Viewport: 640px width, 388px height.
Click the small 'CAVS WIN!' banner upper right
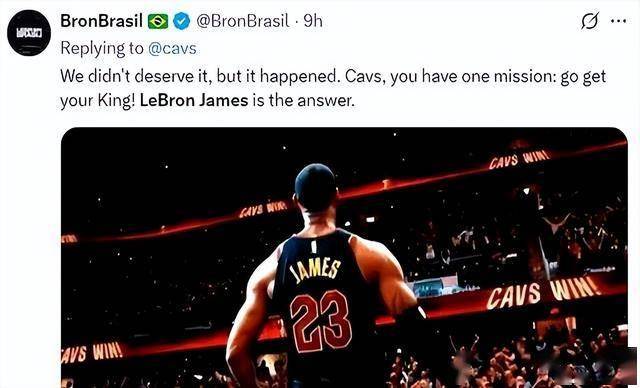520,159
